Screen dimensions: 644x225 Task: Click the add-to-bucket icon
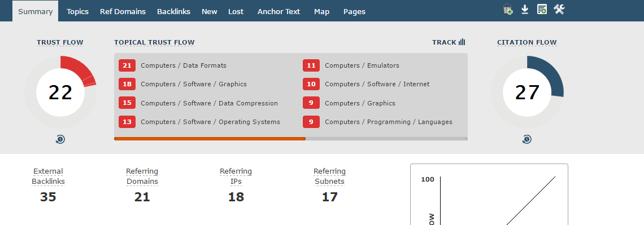tap(508, 10)
